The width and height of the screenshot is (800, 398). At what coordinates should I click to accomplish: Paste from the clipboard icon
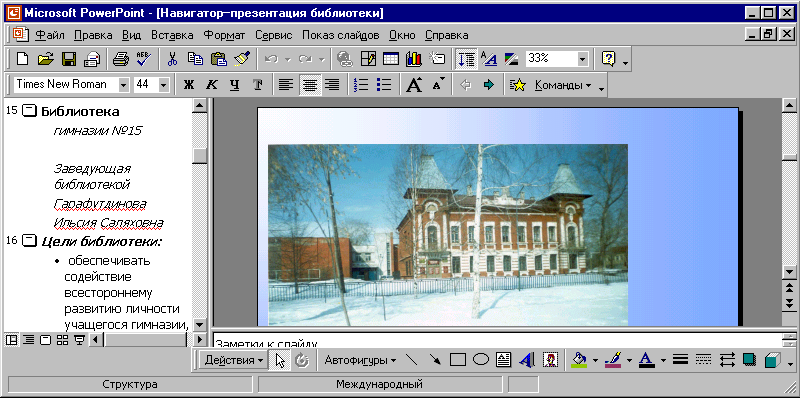pyautogui.click(x=218, y=59)
